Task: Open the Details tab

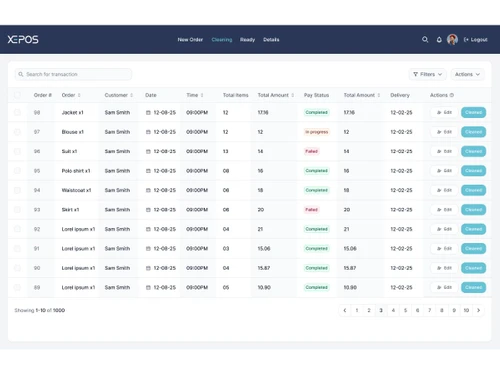Action: 271,40
